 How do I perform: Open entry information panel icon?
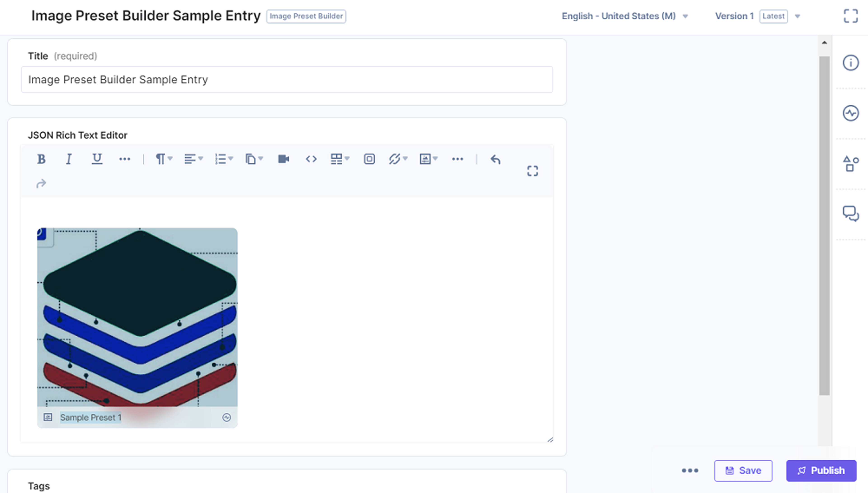pyautogui.click(x=850, y=63)
